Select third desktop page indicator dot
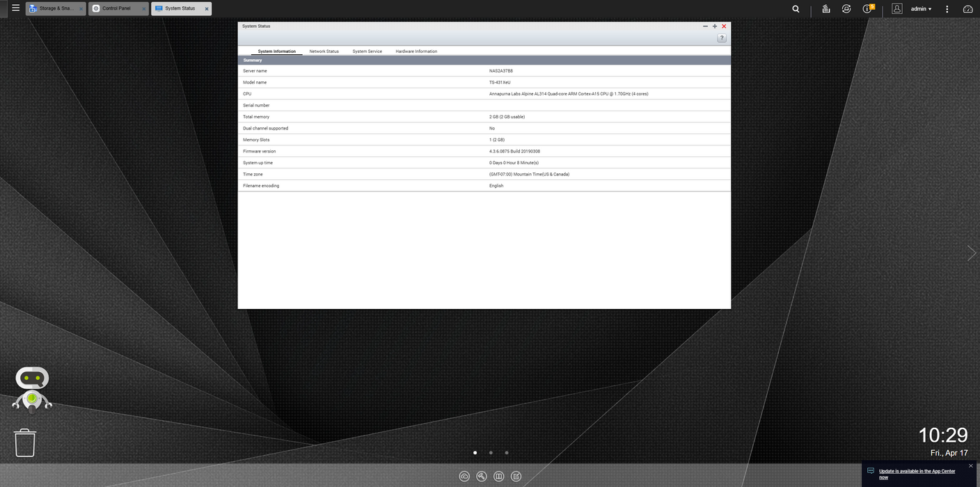 pyautogui.click(x=507, y=453)
